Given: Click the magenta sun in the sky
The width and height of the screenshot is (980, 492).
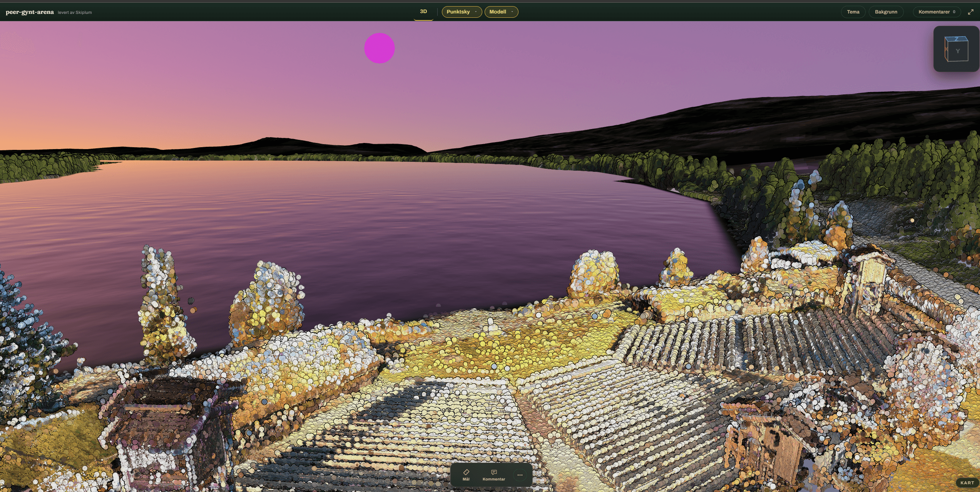Looking at the screenshot, I should [380, 48].
